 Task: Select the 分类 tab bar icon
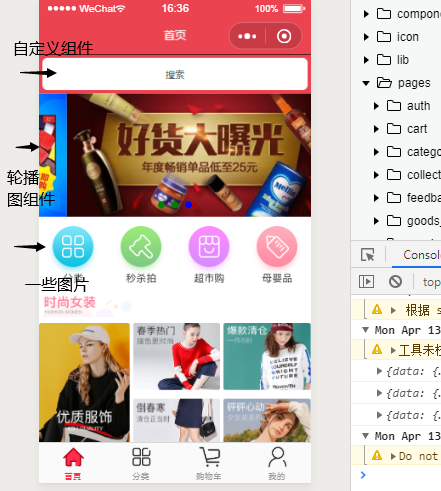click(x=141, y=457)
